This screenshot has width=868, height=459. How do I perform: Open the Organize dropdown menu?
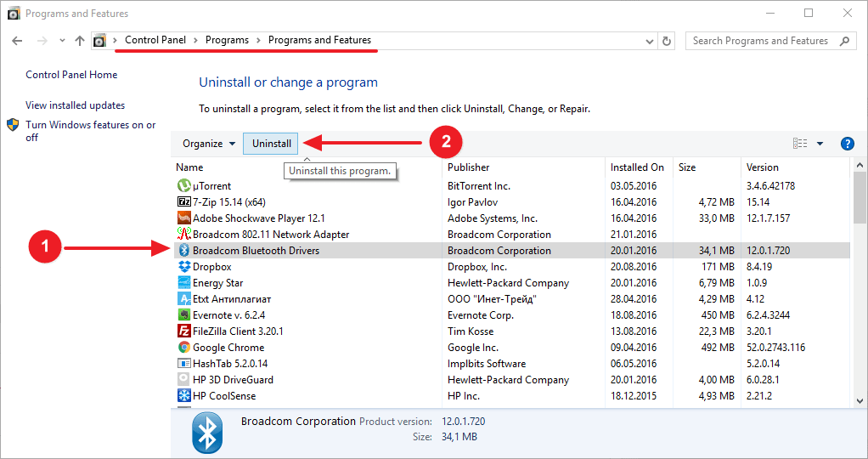(x=209, y=144)
